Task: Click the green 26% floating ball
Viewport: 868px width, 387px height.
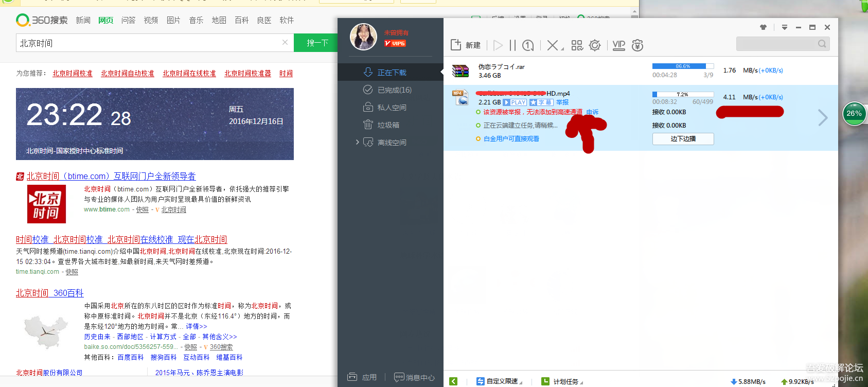Action: coord(854,113)
